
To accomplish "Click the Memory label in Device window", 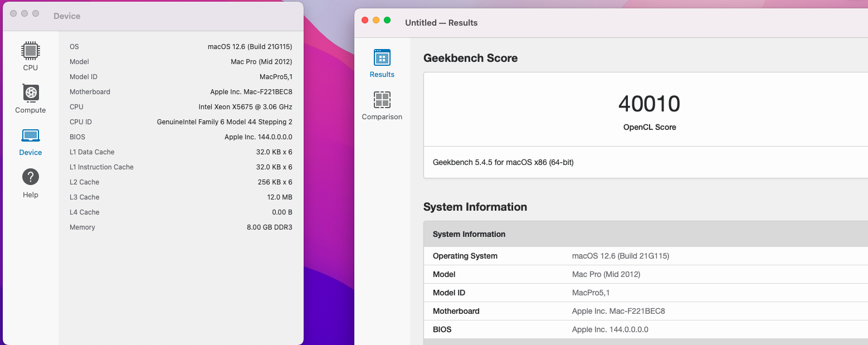I will 82,227.
